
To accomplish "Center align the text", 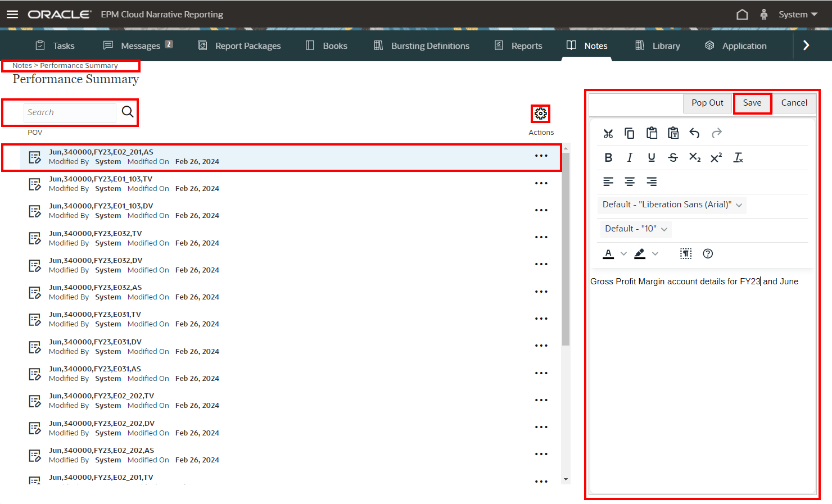I will 630,181.
